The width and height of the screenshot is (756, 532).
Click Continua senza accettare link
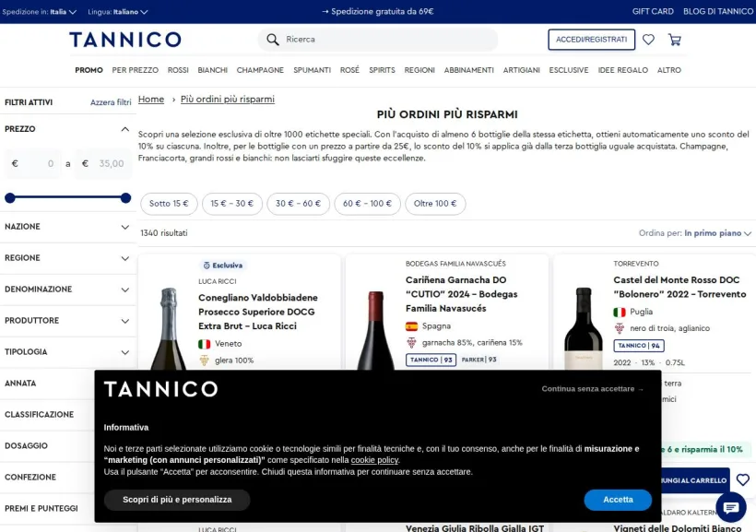(x=592, y=389)
